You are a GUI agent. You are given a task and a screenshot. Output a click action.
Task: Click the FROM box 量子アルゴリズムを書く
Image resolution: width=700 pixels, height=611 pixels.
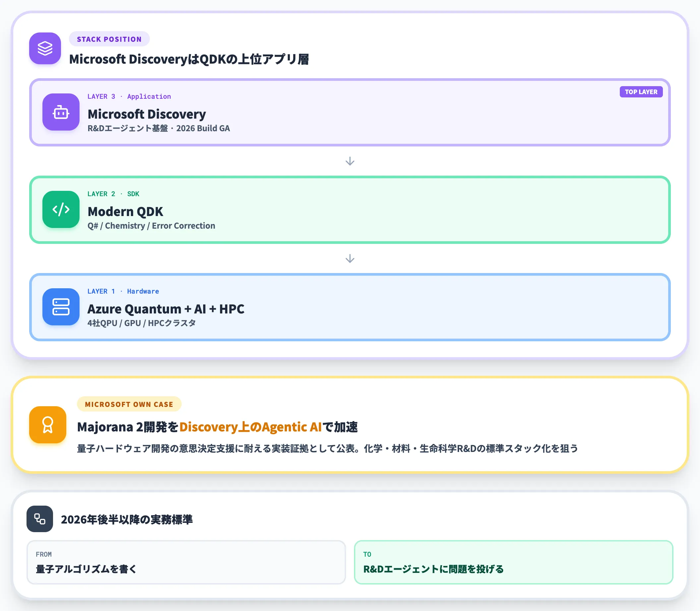(186, 562)
